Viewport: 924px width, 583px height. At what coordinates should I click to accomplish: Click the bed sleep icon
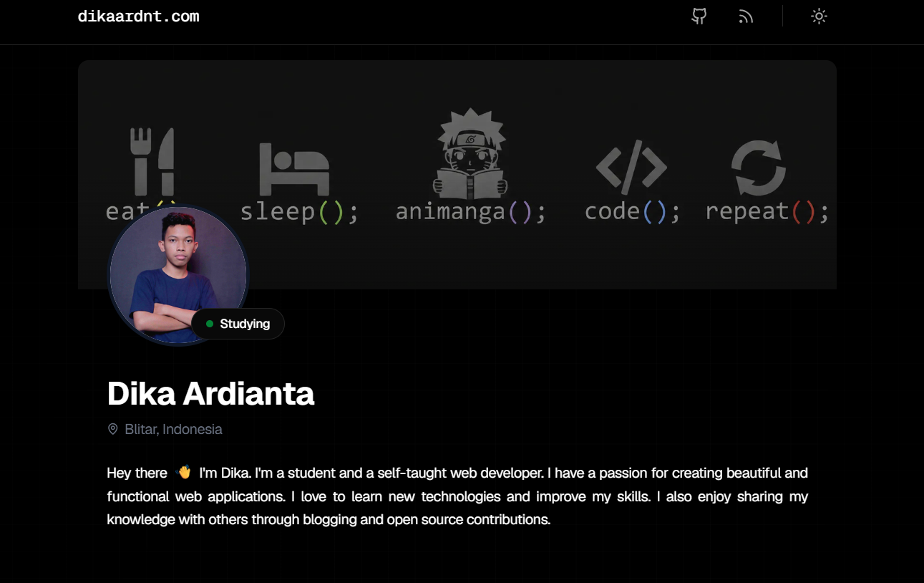pyautogui.click(x=294, y=169)
